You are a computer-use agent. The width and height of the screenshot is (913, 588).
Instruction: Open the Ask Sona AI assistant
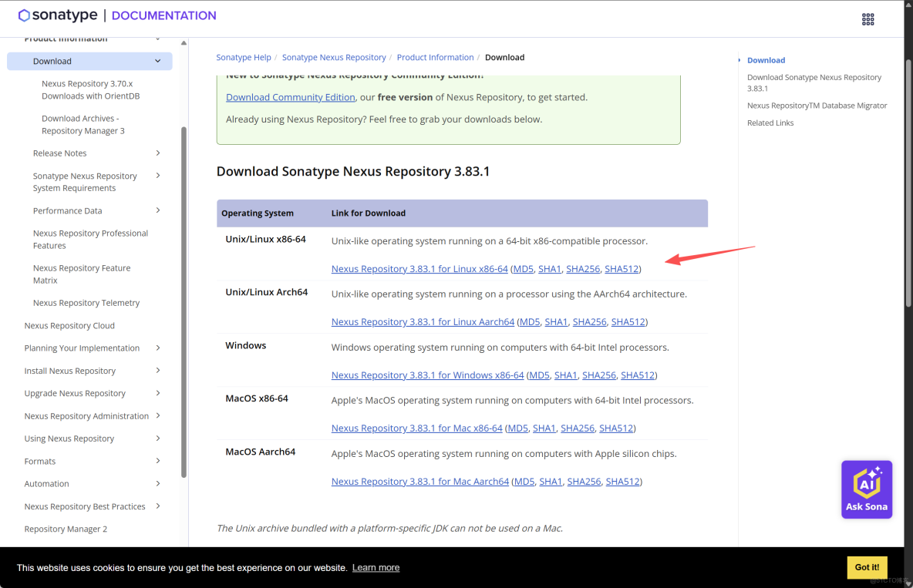866,489
